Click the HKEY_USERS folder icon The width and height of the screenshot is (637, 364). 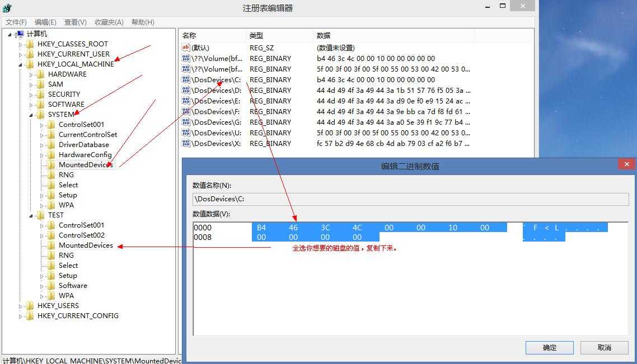(30, 305)
